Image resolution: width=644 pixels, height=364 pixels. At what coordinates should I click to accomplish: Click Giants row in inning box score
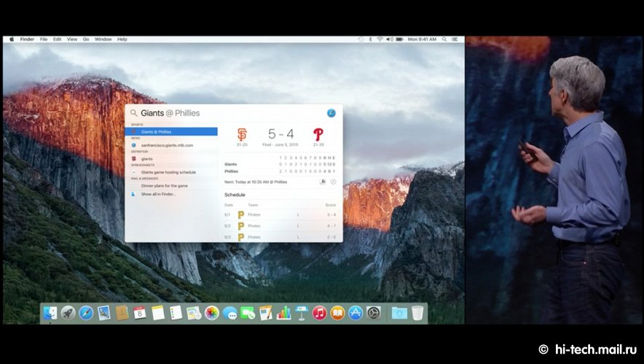coord(280,164)
